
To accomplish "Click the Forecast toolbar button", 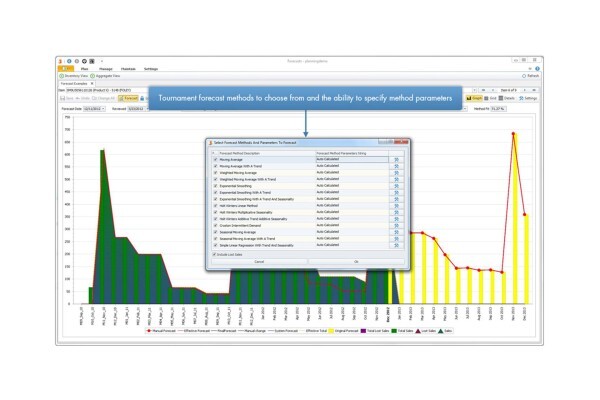I will tap(128, 98).
